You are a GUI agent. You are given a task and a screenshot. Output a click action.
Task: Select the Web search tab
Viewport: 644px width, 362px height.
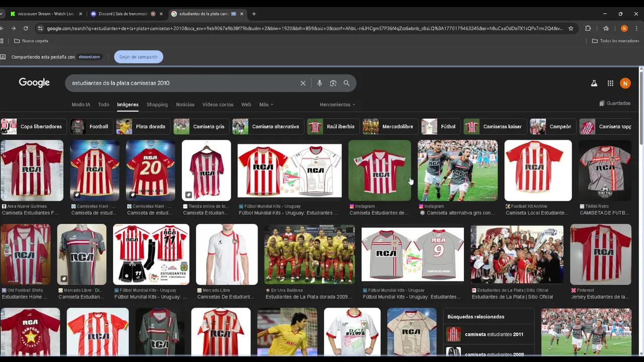pos(246,105)
